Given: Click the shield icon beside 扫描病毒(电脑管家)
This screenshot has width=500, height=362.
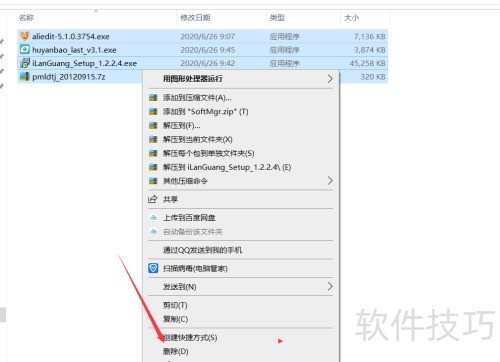Looking at the screenshot, I should (153, 268).
